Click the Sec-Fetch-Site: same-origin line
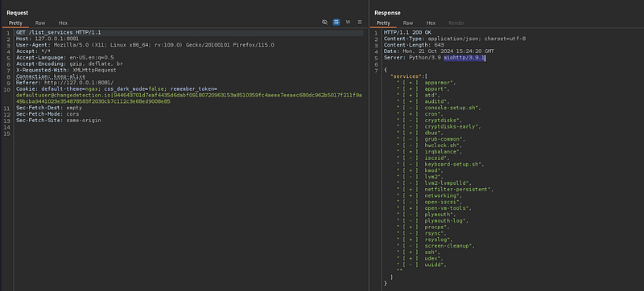This screenshot has height=291, width=644. click(58, 121)
